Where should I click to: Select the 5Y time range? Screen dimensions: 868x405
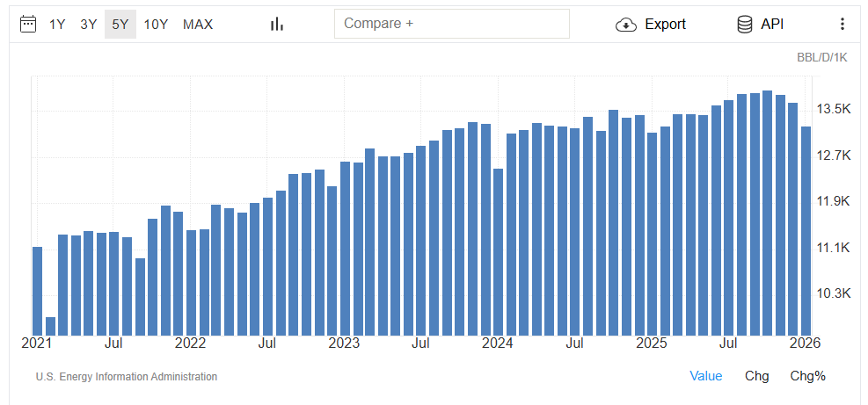120,25
